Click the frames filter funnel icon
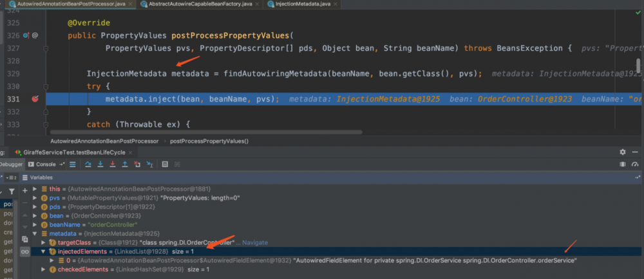The width and height of the screenshot is (644, 279). pos(12,192)
